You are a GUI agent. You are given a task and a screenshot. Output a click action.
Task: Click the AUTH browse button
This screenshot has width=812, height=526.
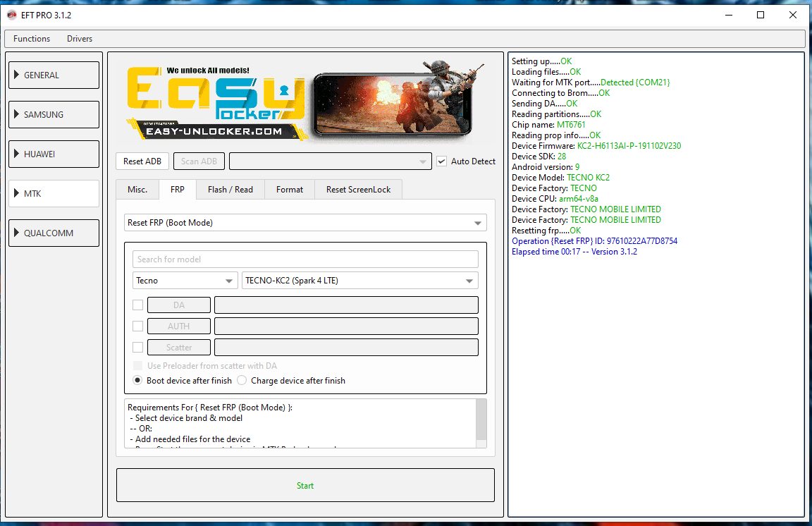(179, 326)
